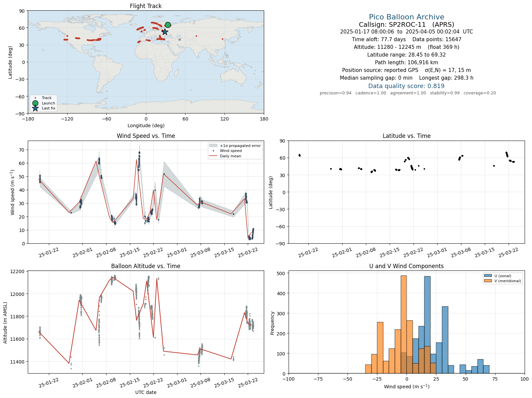
Task: Click the grey ±1σ propagated error legend swatch
Action: 213,146
